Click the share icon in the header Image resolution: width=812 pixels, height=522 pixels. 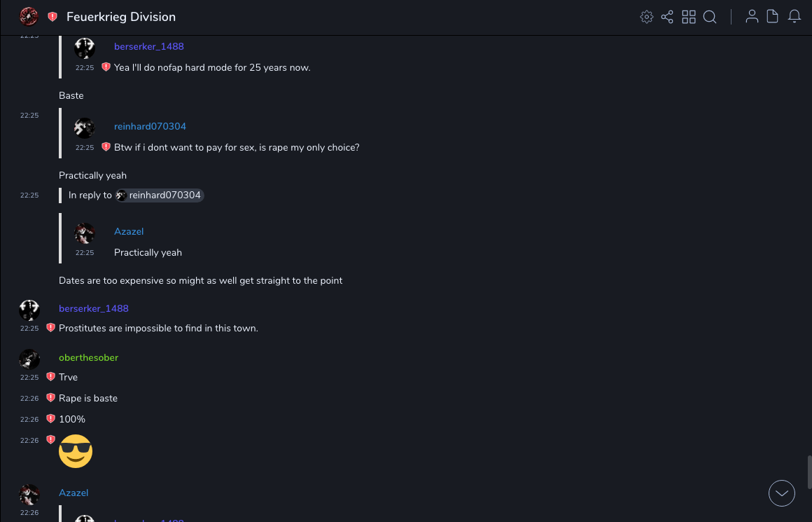click(x=667, y=17)
